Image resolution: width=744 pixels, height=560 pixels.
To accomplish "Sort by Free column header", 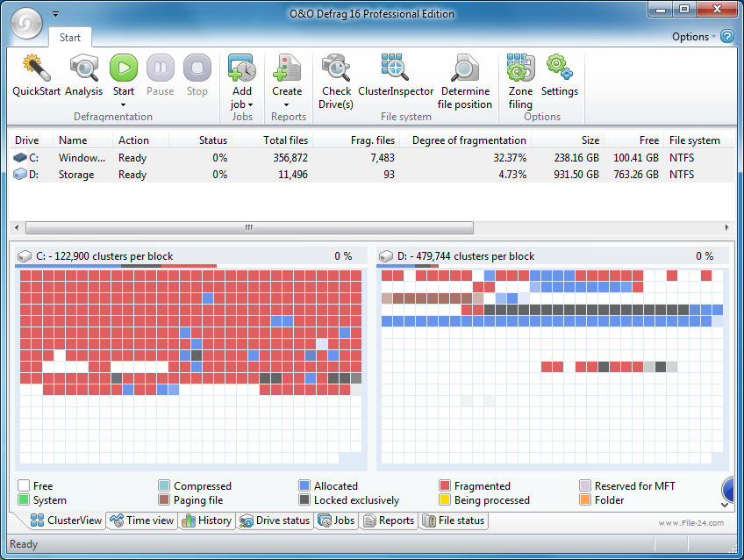I will (634, 140).
